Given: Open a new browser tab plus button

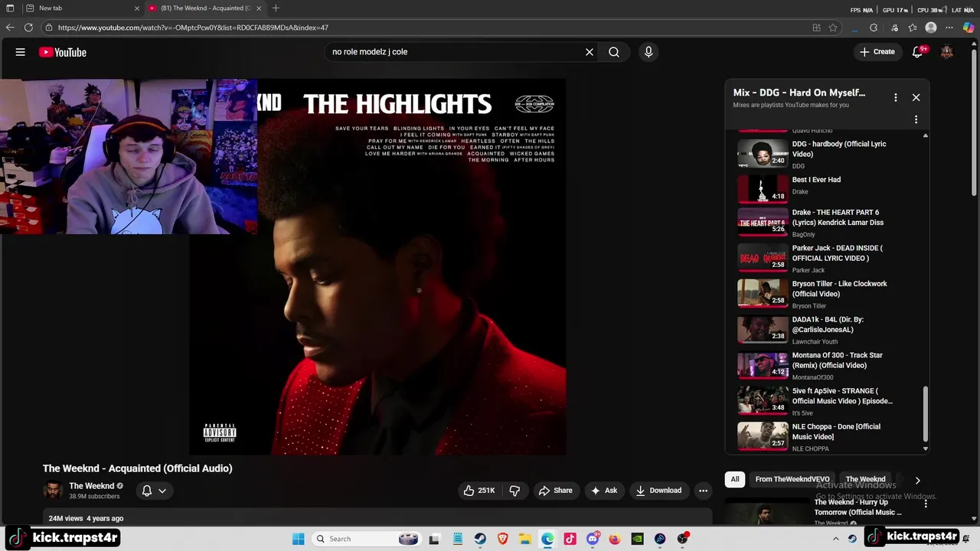Looking at the screenshot, I should coord(276,8).
